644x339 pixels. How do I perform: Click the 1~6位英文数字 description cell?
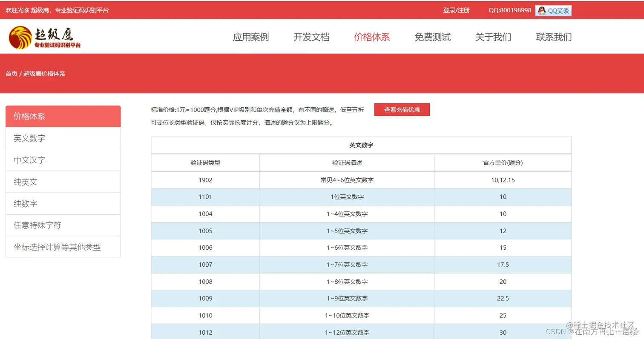point(347,248)
